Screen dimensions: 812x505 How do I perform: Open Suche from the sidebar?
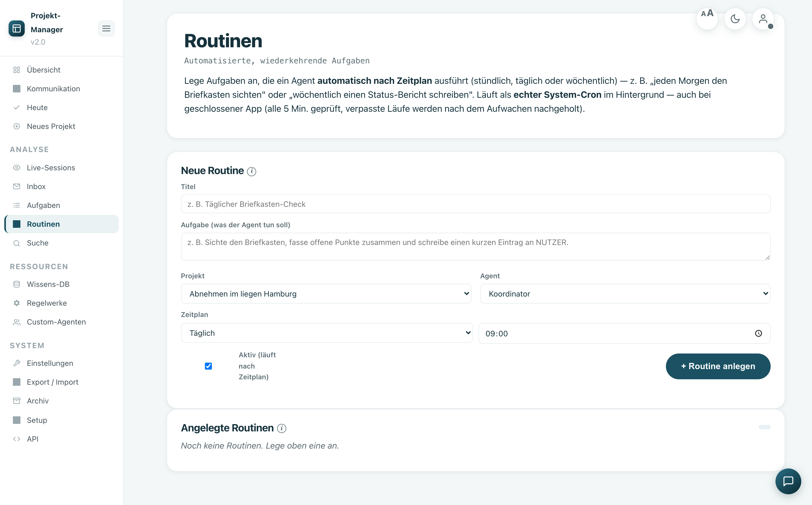[61, 243]
